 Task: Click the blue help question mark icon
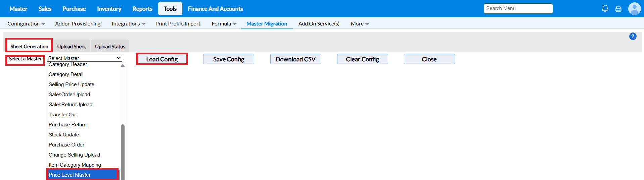point(633,37)
